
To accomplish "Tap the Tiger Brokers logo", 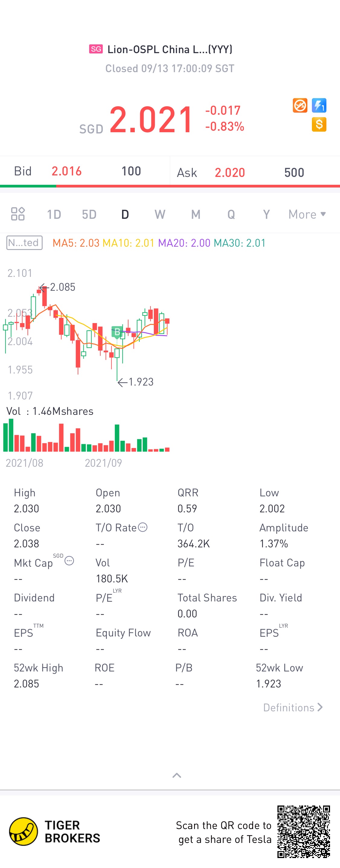I will point(55,831).
